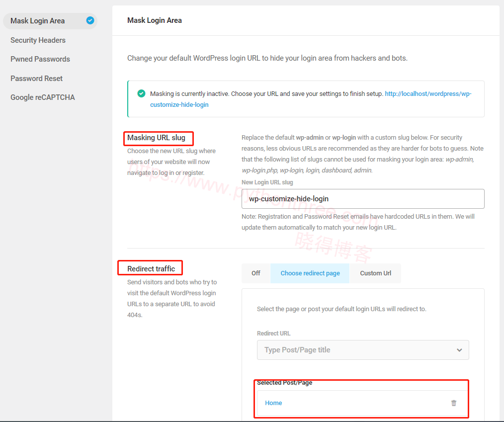Click the 'Change your default WordPress login URL' description
This screenshot has height=422, width=504.
267,58
